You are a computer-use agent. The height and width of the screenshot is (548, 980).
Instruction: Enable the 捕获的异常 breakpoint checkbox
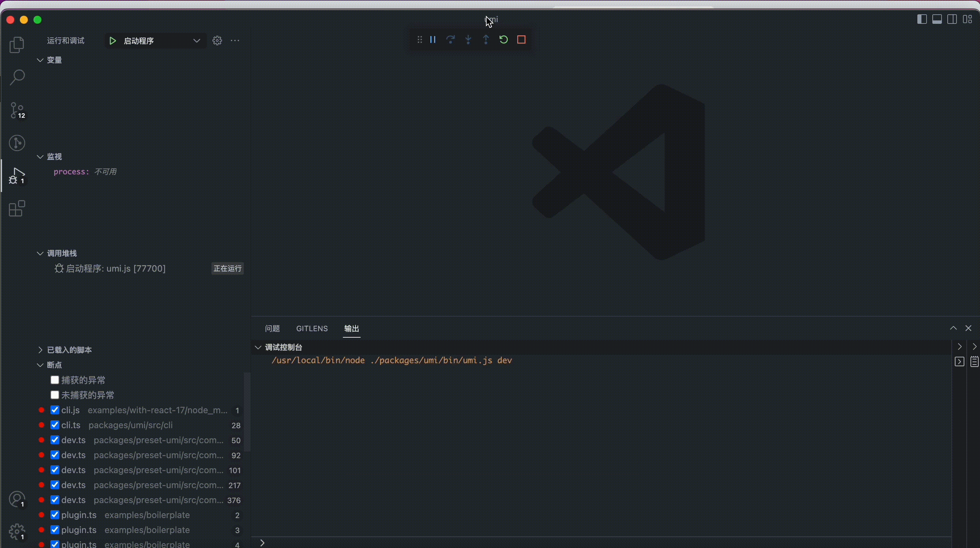(55, 380)
